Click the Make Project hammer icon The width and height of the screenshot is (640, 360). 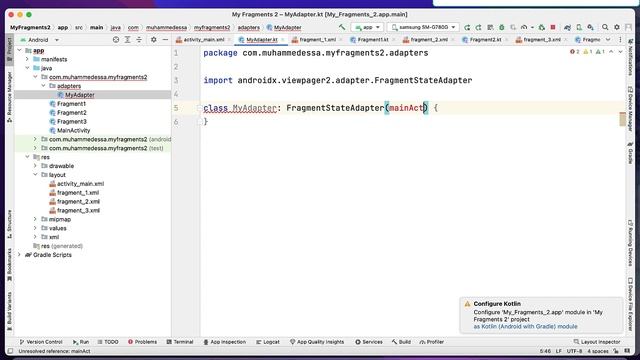point(342,27)
